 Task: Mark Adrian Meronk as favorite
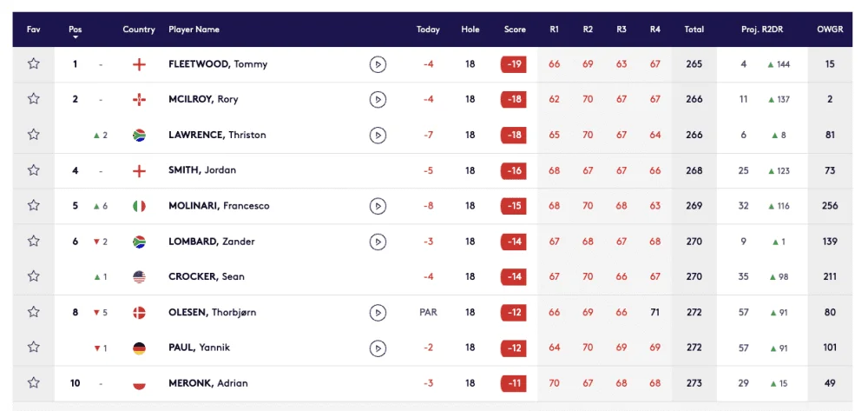tap(34, 382)
